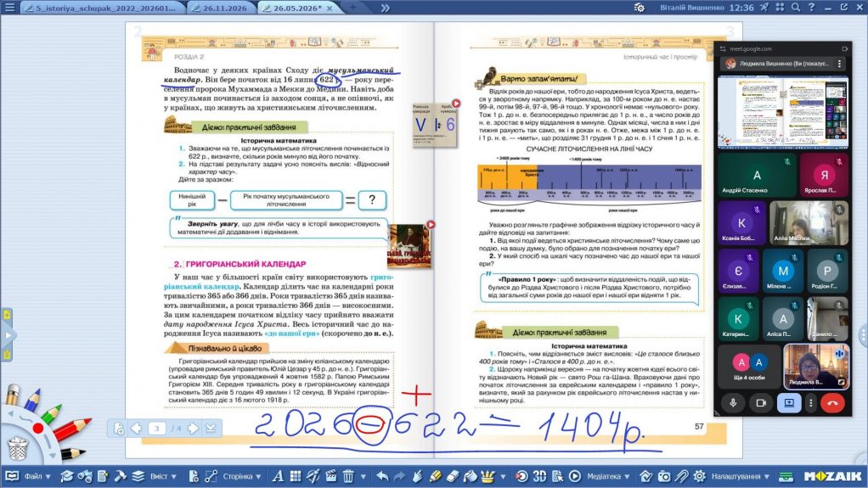The height and width of the screenshot is (488, 868).
Task: Toggle camera in Google Meet panel
Action: tap(761, 403)
